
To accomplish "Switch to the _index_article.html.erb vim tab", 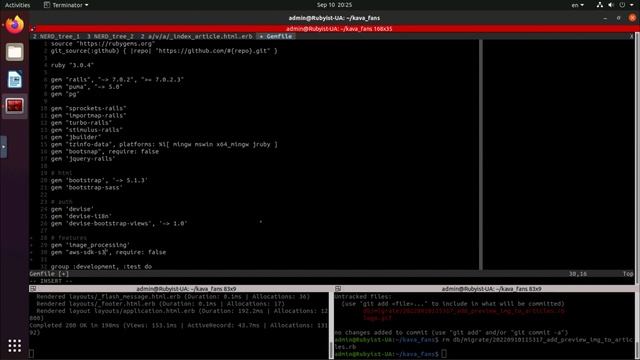I will coord(197,36).
